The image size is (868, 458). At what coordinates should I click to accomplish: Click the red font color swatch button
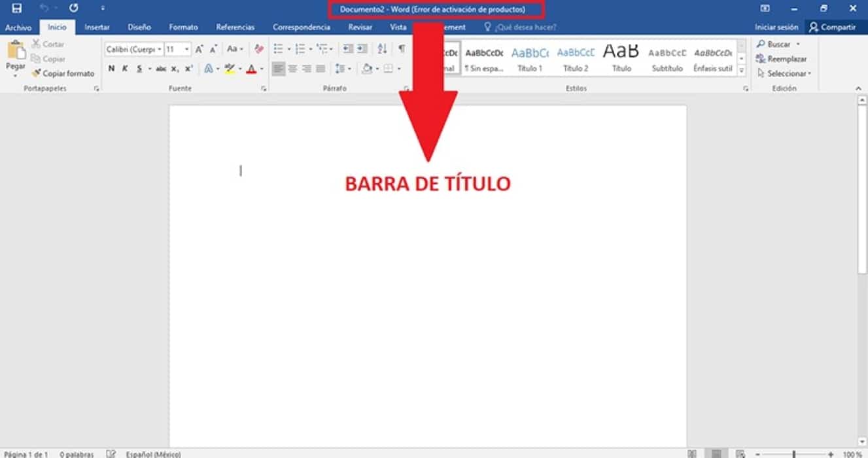click(x=251, y=69)
